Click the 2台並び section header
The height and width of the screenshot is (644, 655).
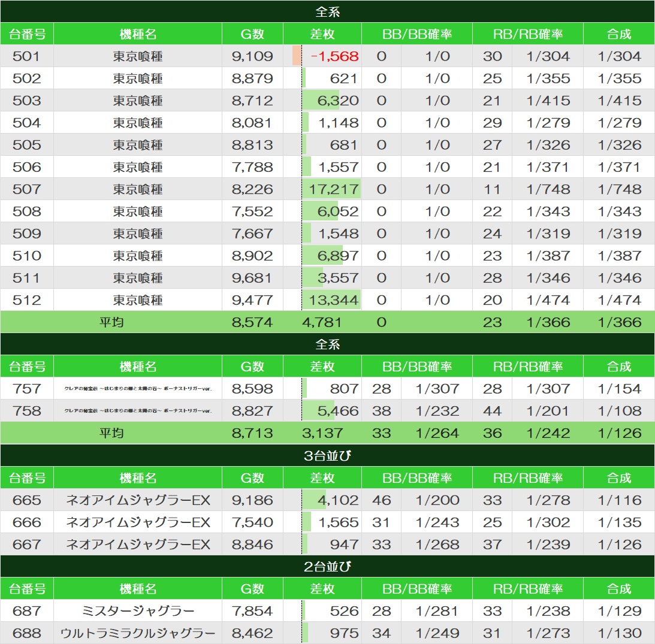pos(327,566)
